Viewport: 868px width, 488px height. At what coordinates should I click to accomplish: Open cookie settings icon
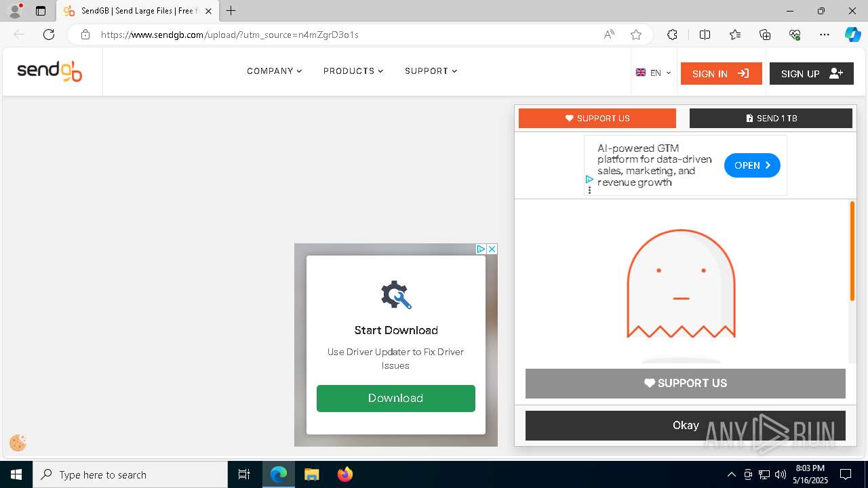pos(18,443)
